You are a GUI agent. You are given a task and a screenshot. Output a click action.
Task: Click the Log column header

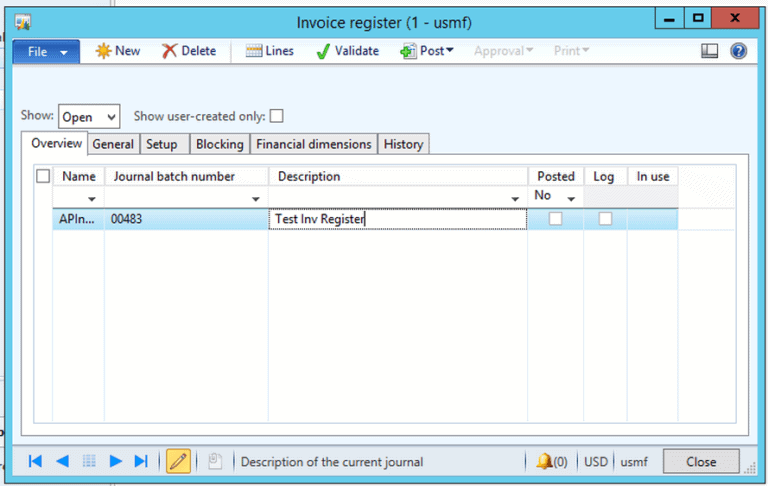click(605, 176)
